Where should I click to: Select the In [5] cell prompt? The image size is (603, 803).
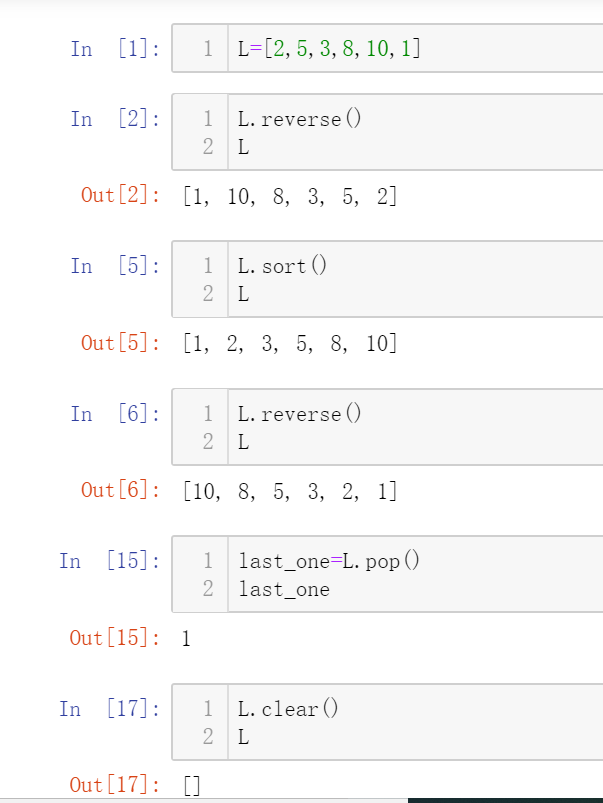[115, 266]
